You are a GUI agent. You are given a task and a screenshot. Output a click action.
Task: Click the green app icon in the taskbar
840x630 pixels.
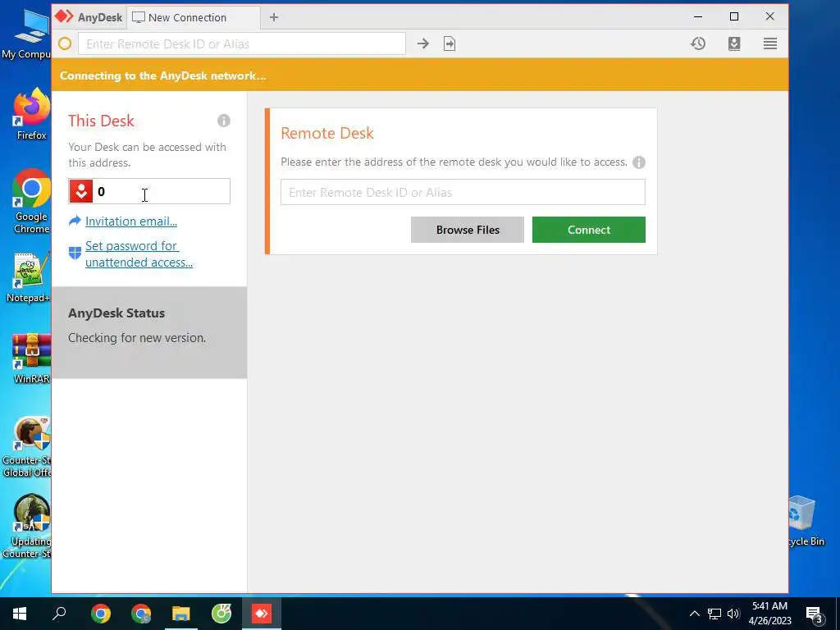coord(221,614)
